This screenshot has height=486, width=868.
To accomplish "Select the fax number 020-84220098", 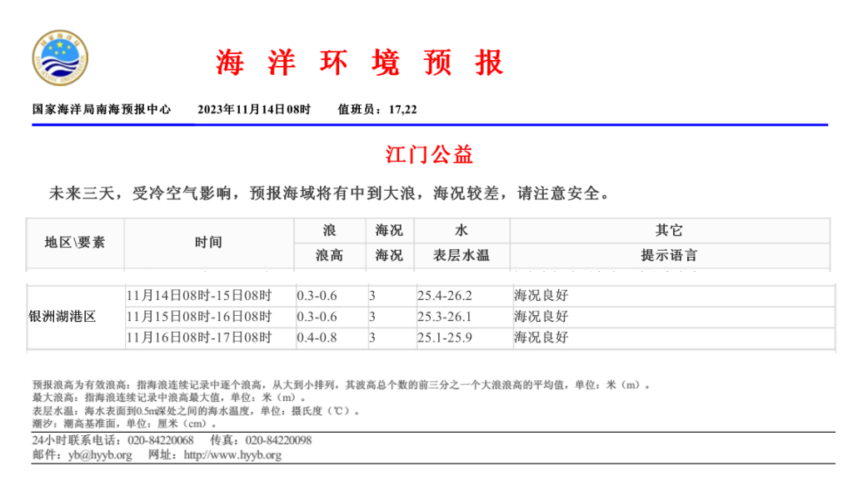I will tap(278, 440).
